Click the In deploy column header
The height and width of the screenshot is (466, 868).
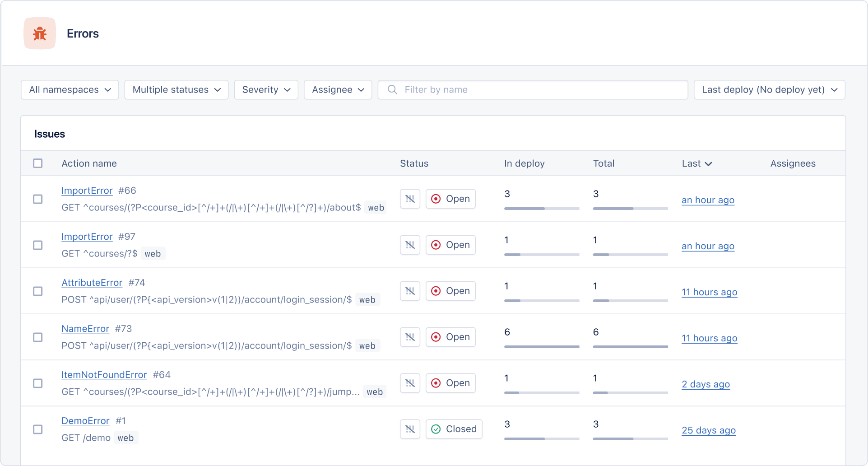(524, 163)
